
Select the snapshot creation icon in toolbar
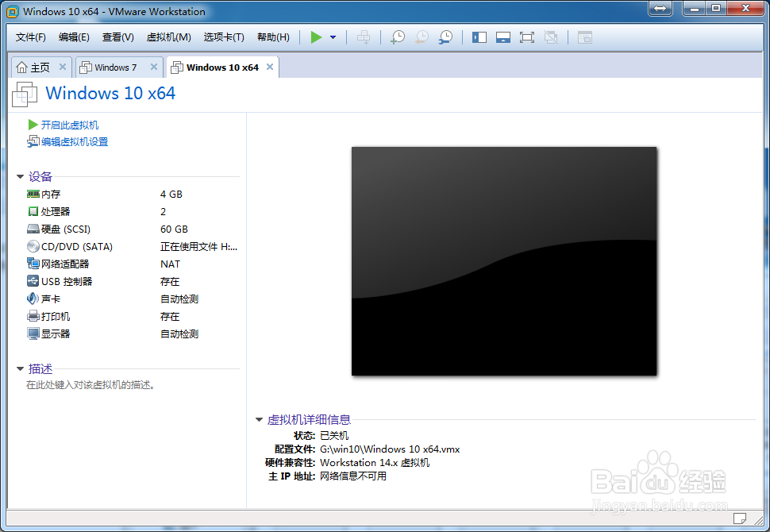(397, 37)
